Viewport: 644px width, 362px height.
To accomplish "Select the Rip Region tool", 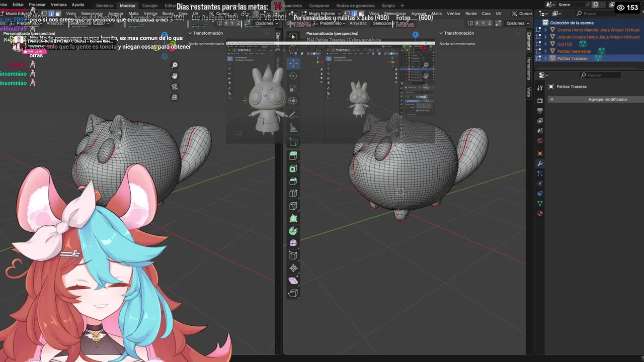I will [293, 293].
